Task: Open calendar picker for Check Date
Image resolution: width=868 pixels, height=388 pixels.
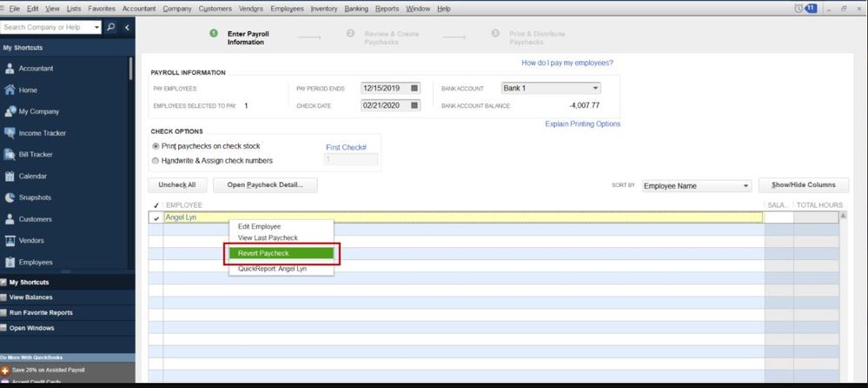Action: tap(414, 105)
